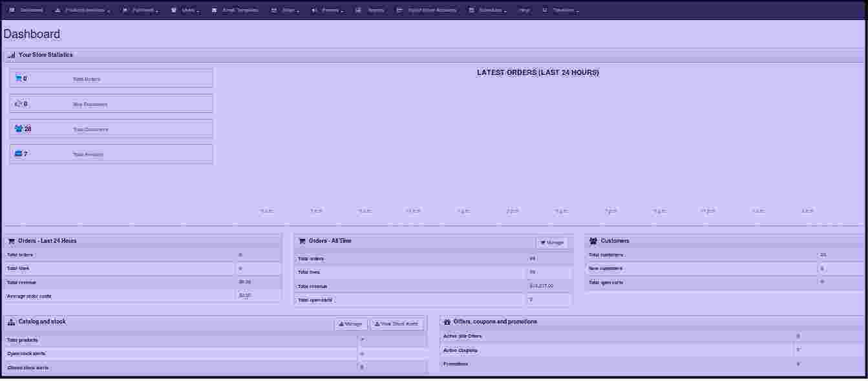Open the Total Products statistic card
The width and height of the screenshot is (868, 381).
(111, 154)
